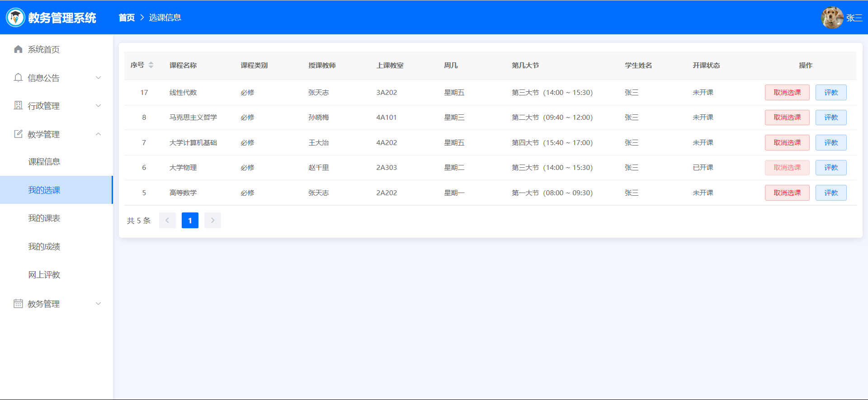Open 系统首页 in the sidebar
Image resolution: width=868 pixels, height=400 pixels.
point(57,49)
